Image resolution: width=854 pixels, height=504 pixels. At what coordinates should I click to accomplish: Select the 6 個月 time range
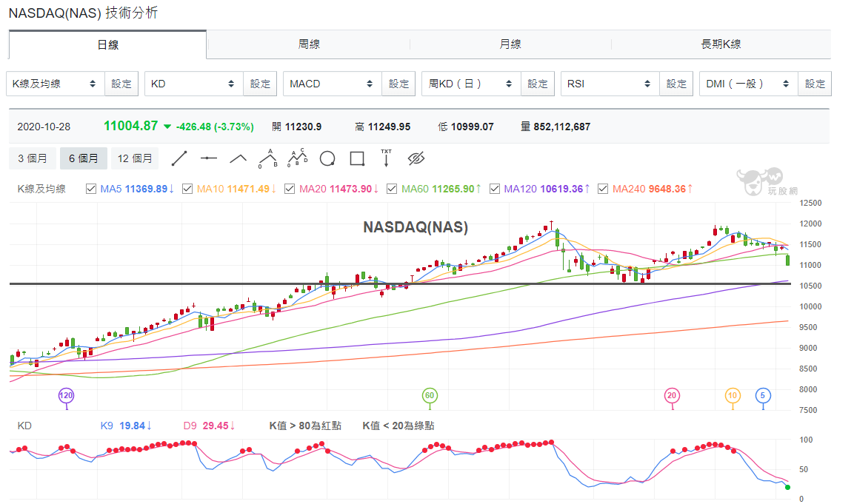tap(84, 158)
